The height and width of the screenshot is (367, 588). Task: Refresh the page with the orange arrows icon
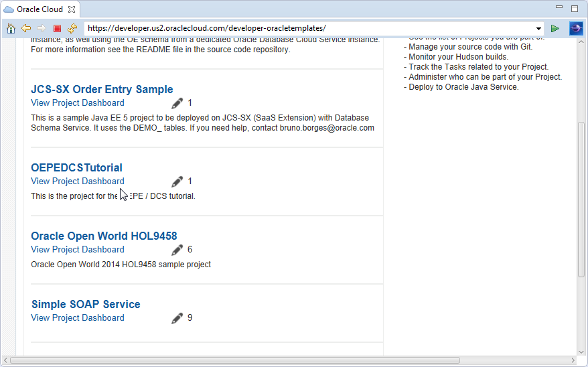(72, 28)
